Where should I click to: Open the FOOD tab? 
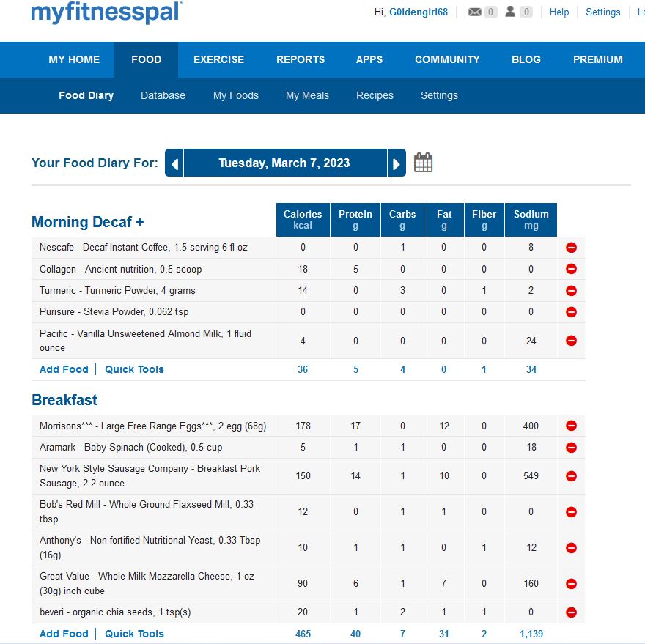146,59
